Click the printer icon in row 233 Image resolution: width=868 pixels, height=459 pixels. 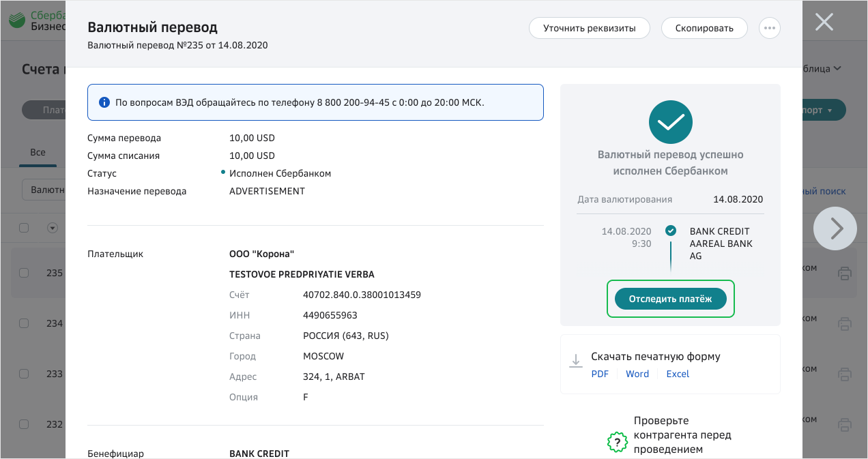pos(844,374)
